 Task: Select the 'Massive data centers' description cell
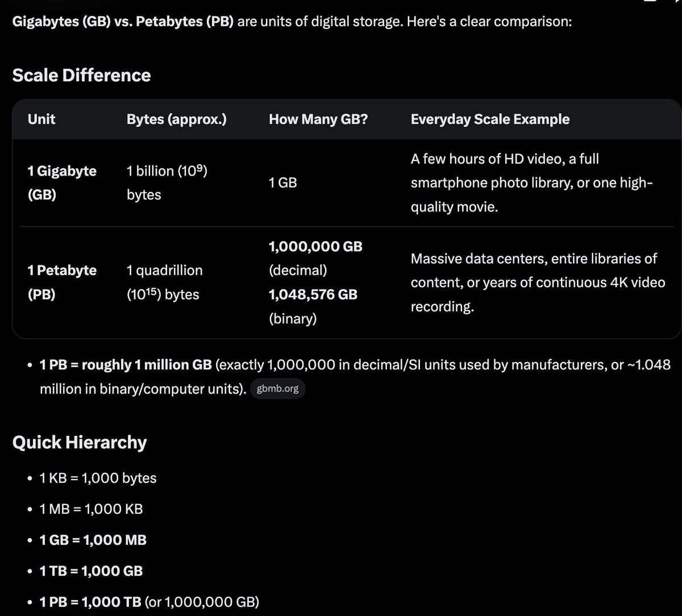[x=538, y=282]
